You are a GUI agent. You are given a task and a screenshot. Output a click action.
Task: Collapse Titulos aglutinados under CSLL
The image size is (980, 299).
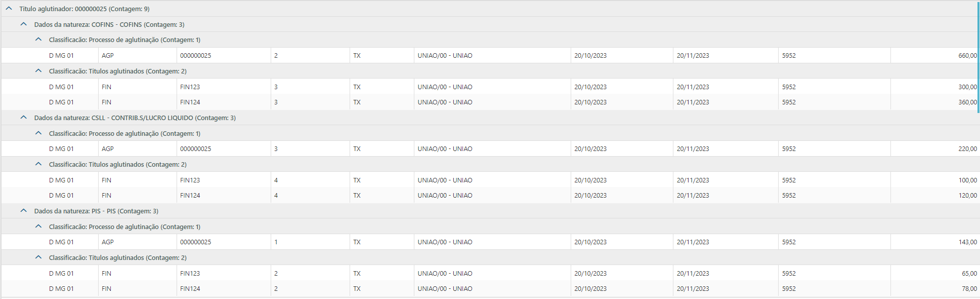38,164
